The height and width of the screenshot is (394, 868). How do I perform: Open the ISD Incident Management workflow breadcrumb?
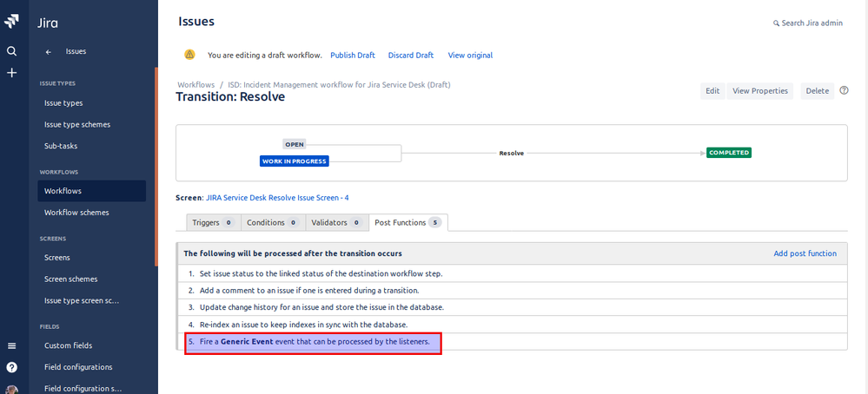tap(340, 85)
